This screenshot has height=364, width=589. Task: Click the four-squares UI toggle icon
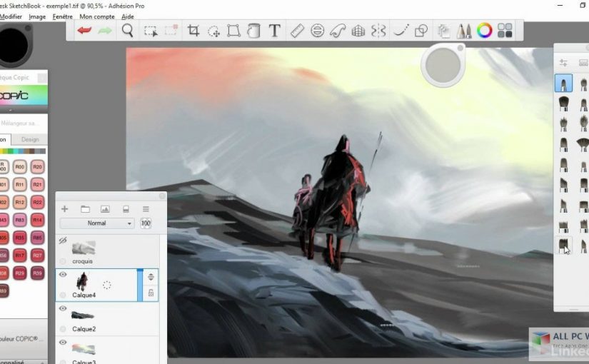(x=505, y=31)
